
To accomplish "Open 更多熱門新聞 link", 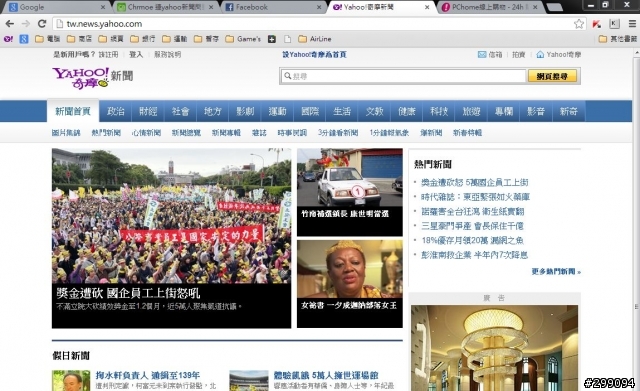I will pos(556,271).
